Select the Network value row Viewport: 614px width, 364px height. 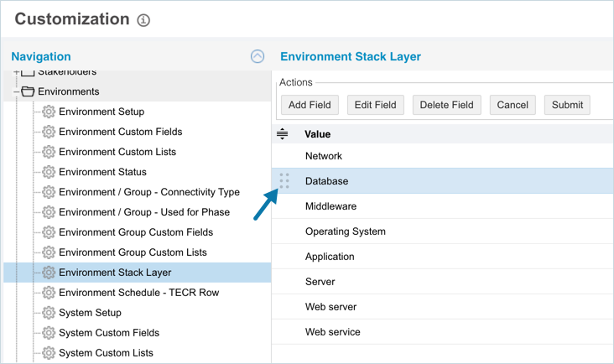click(x=443, y=156)
